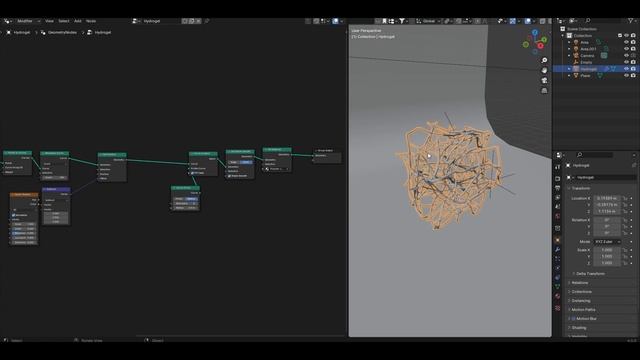Open the Object Data properties tab icon

[x=558, y=287]
